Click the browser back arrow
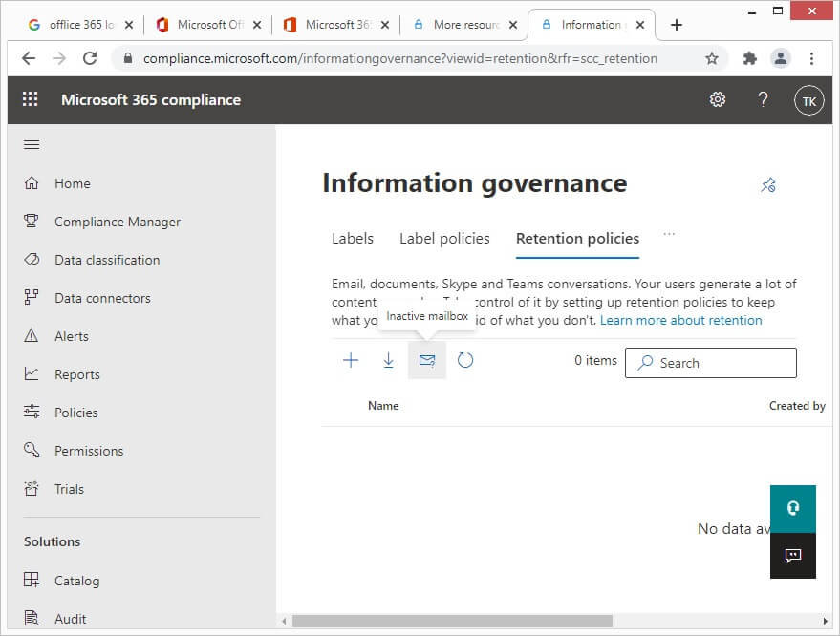The image size is (840, 636). (29, 58)
